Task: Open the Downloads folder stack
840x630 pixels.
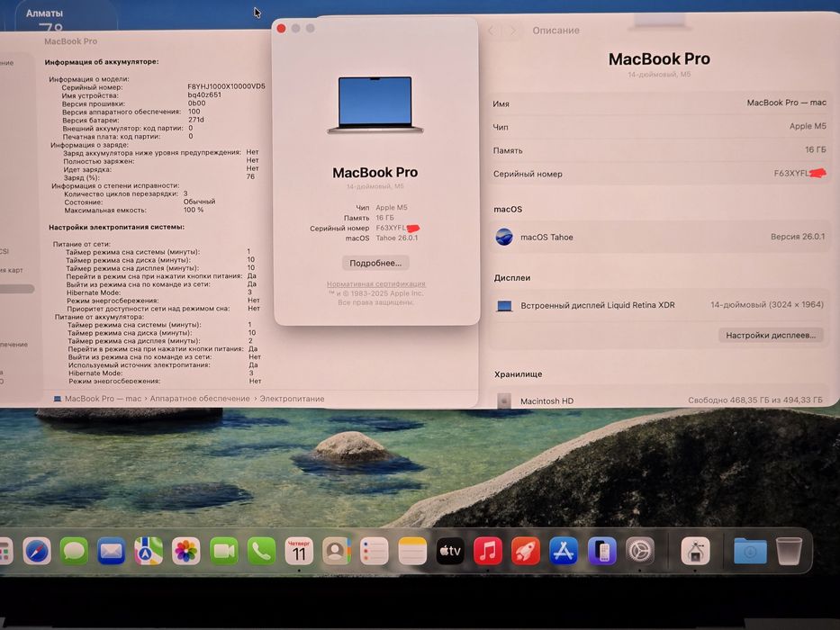Action: point(750,551)
